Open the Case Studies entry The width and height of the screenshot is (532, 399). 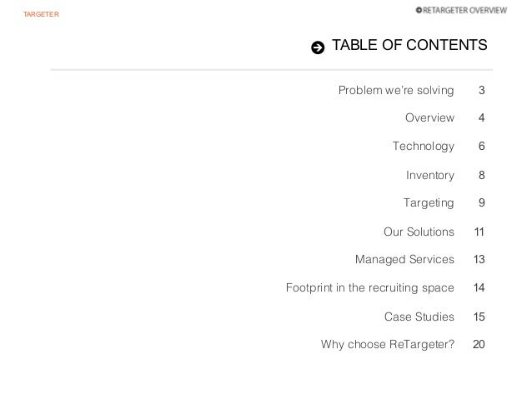(419, 317)
